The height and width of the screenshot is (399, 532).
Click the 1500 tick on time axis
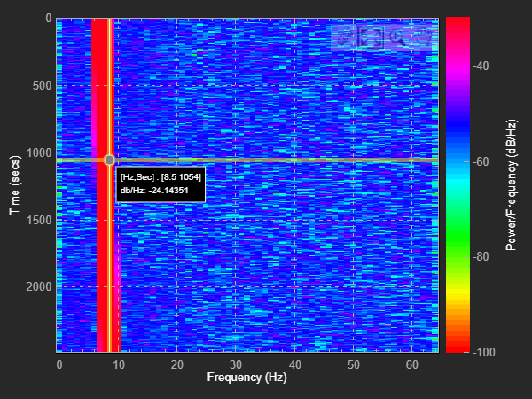pos(38,220)
